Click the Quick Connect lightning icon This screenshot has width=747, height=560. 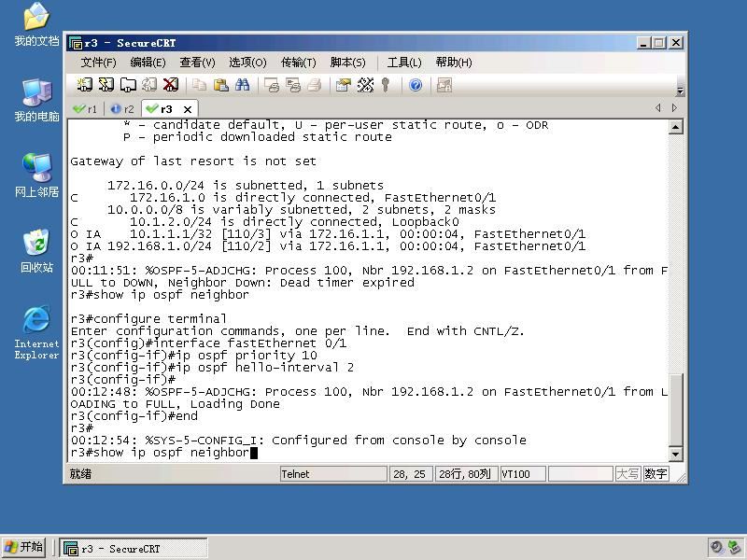106,85
